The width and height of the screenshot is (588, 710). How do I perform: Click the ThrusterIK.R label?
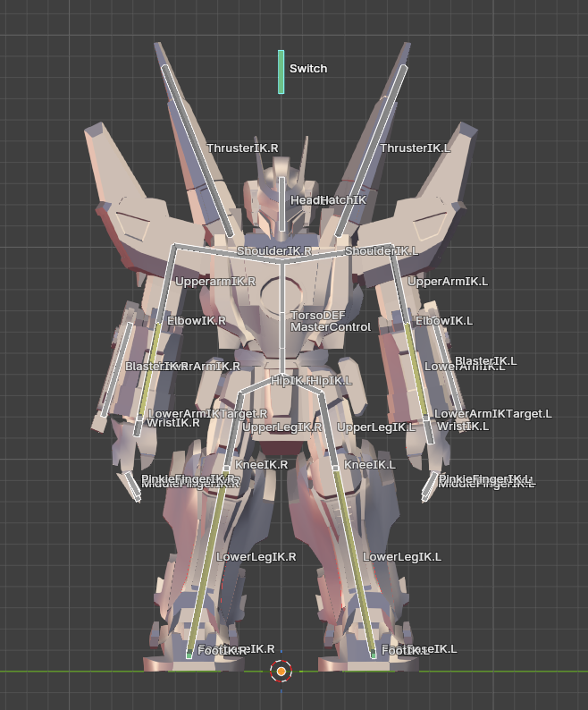[243, 148]
